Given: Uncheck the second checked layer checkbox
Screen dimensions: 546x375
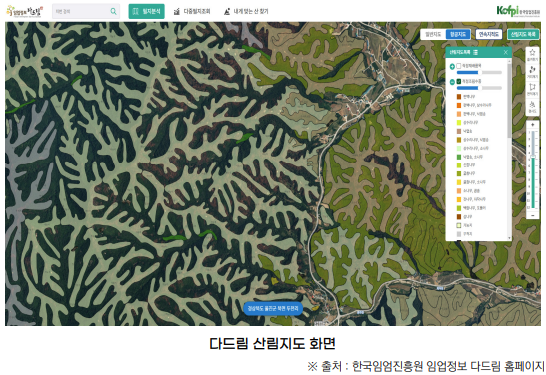Looking at the screenshot, I should [459, 81].
